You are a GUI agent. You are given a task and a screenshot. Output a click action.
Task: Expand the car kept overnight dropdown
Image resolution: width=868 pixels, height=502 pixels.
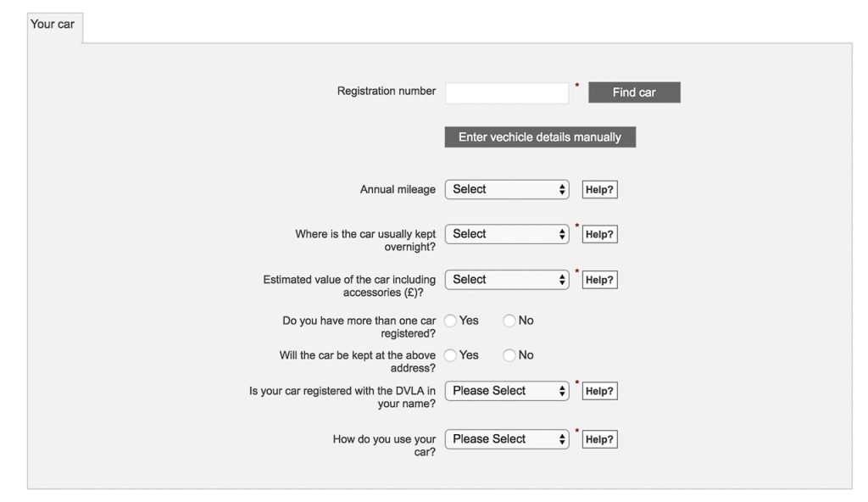pos(507,234)
